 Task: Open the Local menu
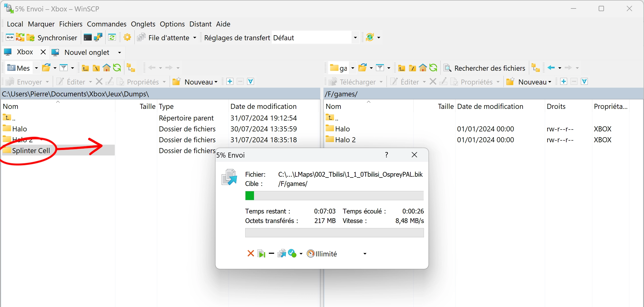click(x=15, y=24)
